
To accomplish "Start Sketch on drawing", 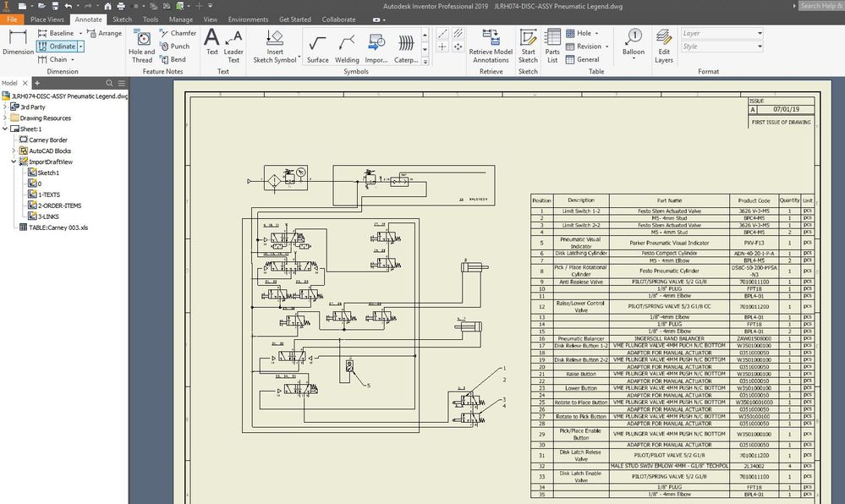I will point(528,46).
